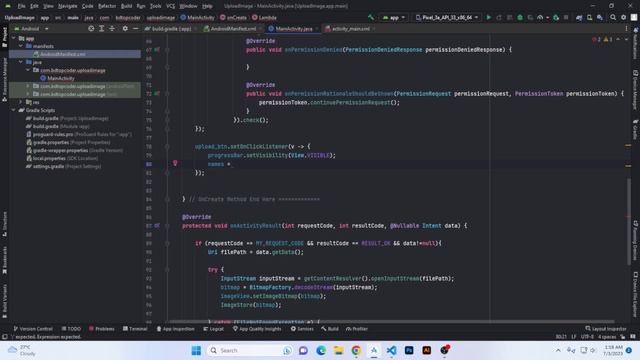Run the app with green play button
The height and width of the screenshot is (360, 640).
click(489, 18)
